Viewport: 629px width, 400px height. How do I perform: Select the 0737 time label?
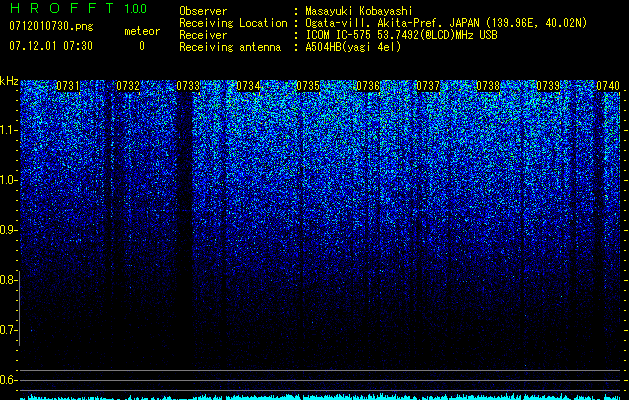pos(428,86)
